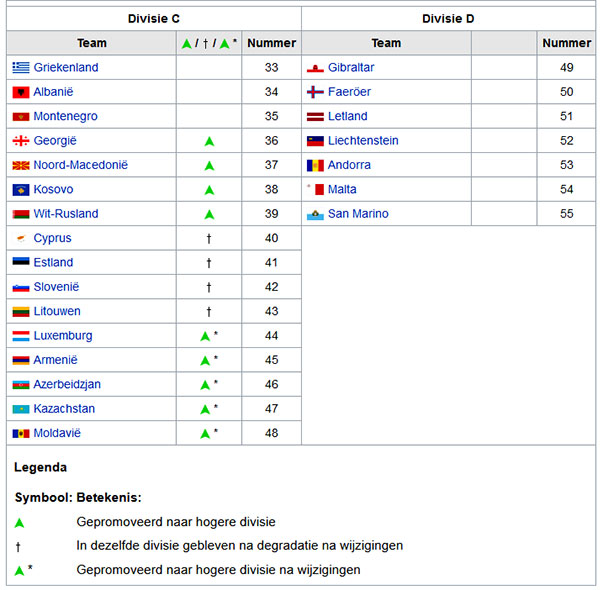This screenshot has width=603, height=590.
Task: Click the Estland flag icon
Action: point(21,262)
